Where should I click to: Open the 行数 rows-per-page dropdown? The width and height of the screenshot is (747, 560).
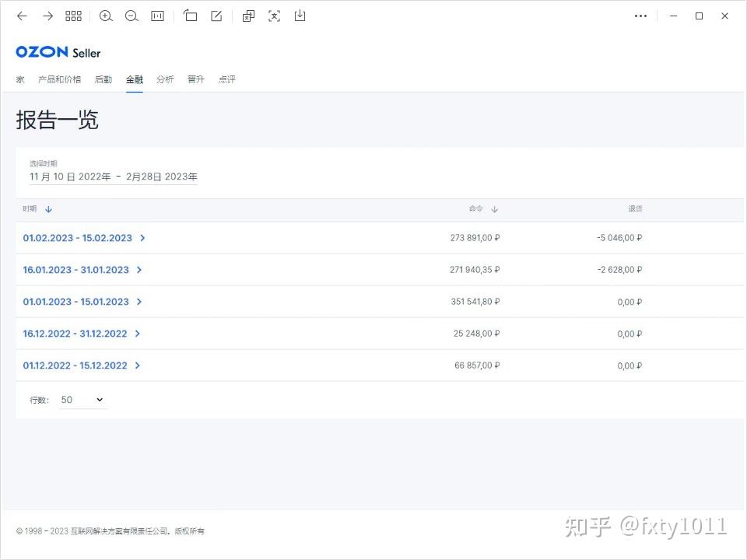[x=82, y=399]
